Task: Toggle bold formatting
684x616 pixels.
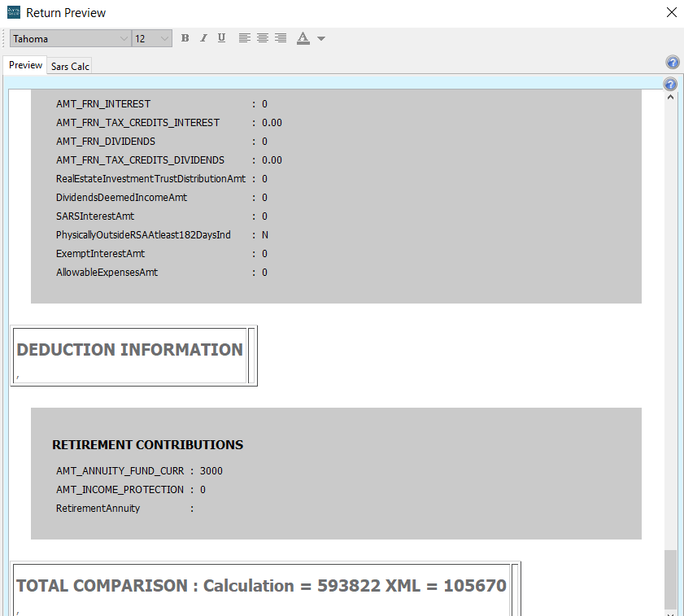Action: point(185,38)
